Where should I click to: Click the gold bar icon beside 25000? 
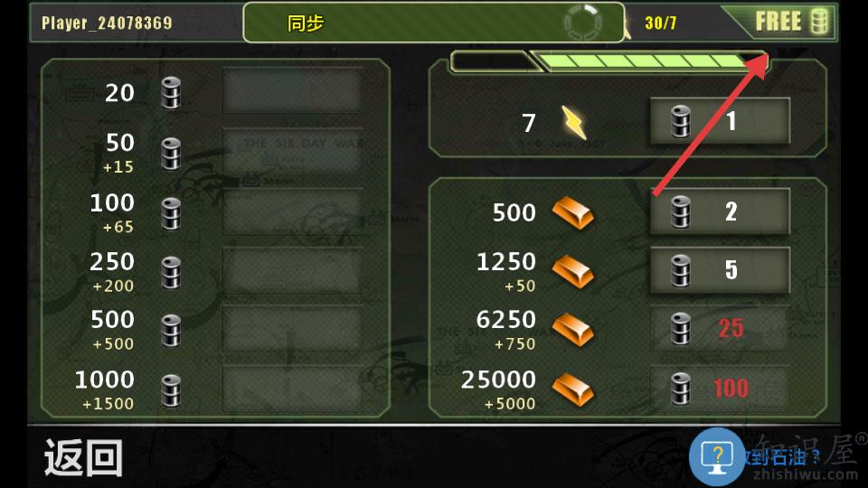(573, 389)
